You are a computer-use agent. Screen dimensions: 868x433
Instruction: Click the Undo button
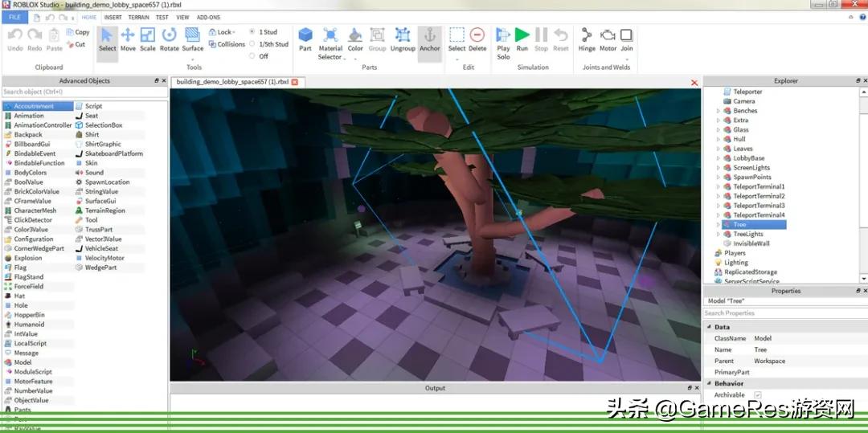click(15, 40)
